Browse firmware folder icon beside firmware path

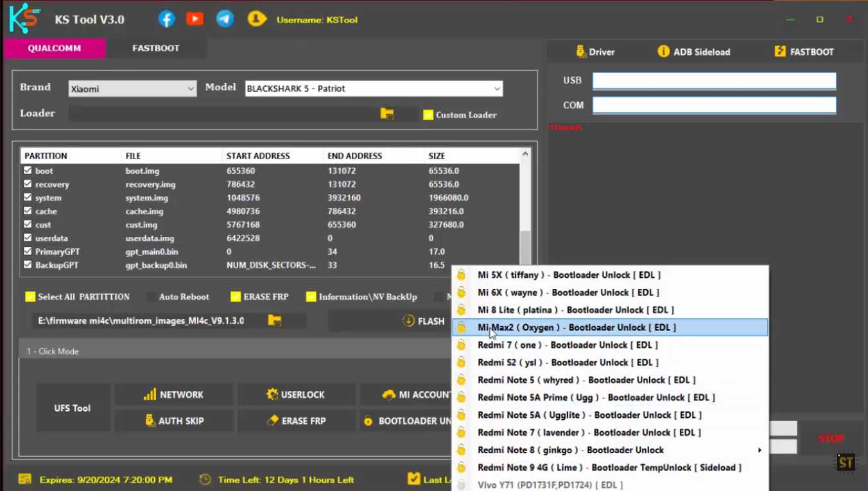click(x=275, y=320)
